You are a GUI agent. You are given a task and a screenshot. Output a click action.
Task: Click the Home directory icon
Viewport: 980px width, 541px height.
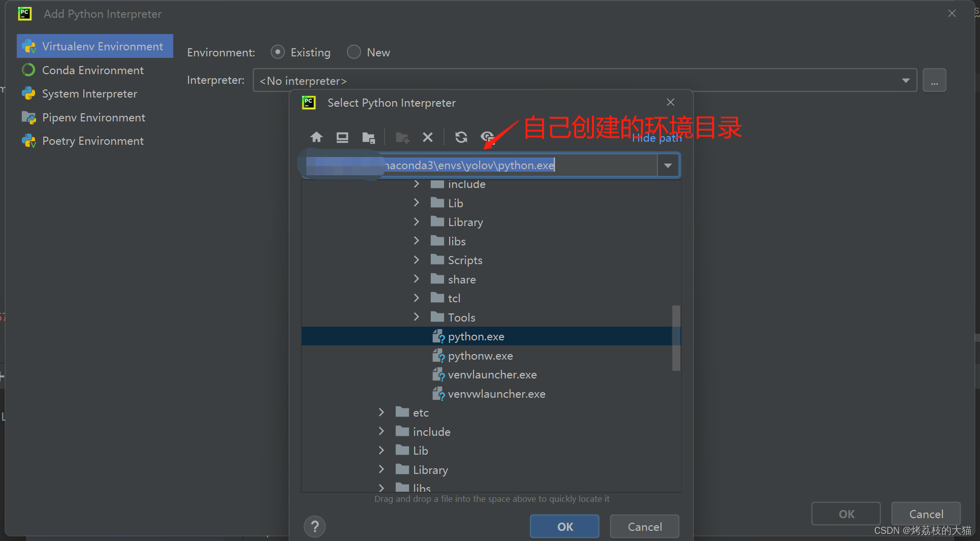click(317, 137)
